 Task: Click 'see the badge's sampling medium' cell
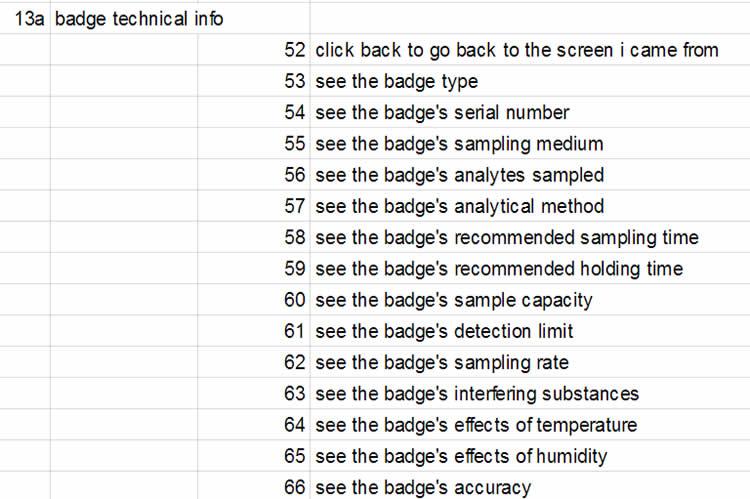click(458, 144)
